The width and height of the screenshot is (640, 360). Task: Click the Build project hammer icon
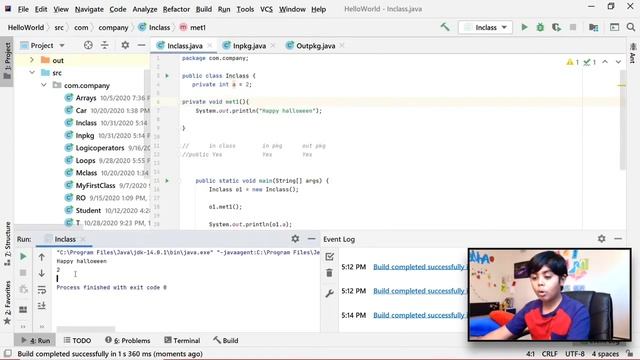coord(445,27)
